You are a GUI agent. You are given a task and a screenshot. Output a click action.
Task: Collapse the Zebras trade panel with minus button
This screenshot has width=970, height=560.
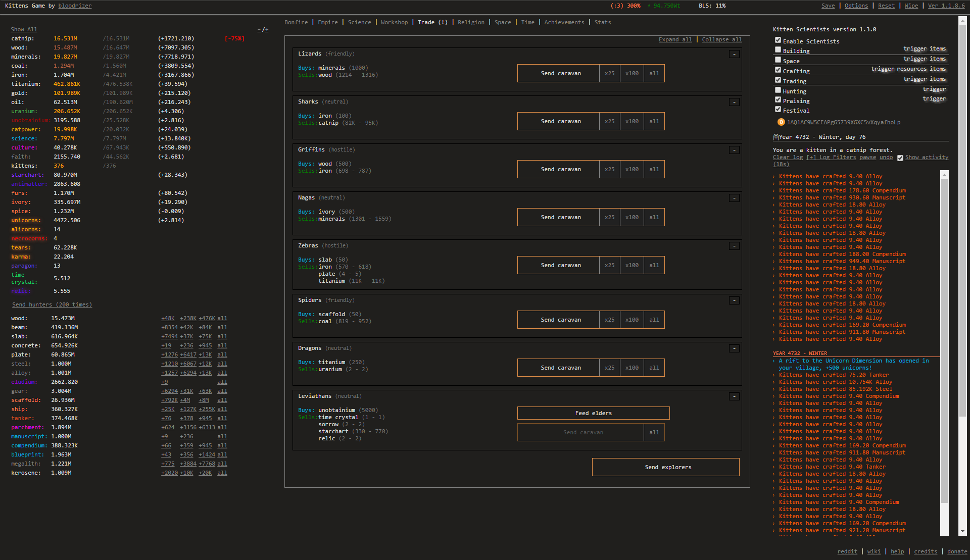pyautogui.click(x=734, y=246)
